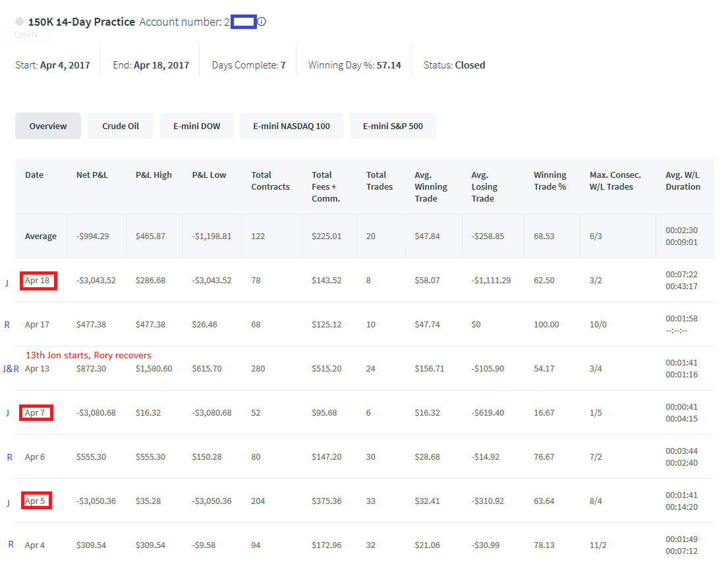Switch to the E-mini S&P 500 tab
Screen dimensions: 728x581
click(393, 126)
